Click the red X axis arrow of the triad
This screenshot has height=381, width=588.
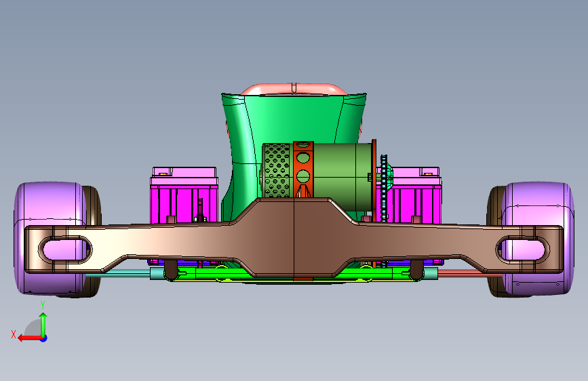(30, 338)
